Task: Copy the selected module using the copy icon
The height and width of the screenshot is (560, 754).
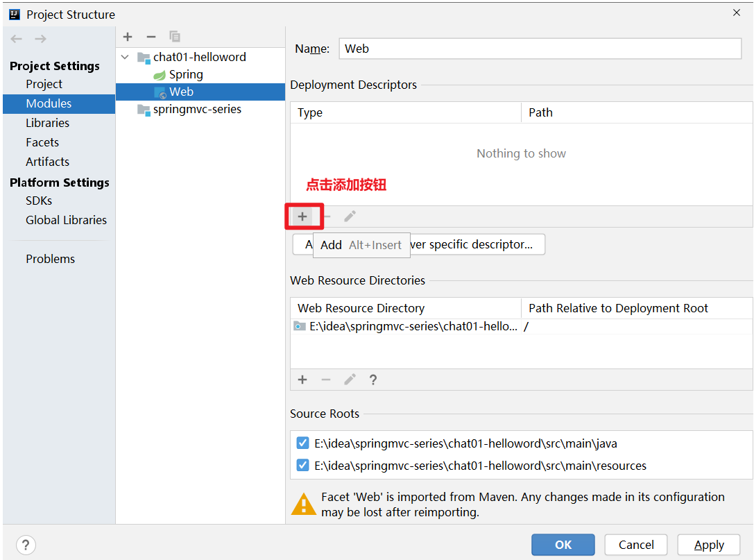Action: pos(175,37)
